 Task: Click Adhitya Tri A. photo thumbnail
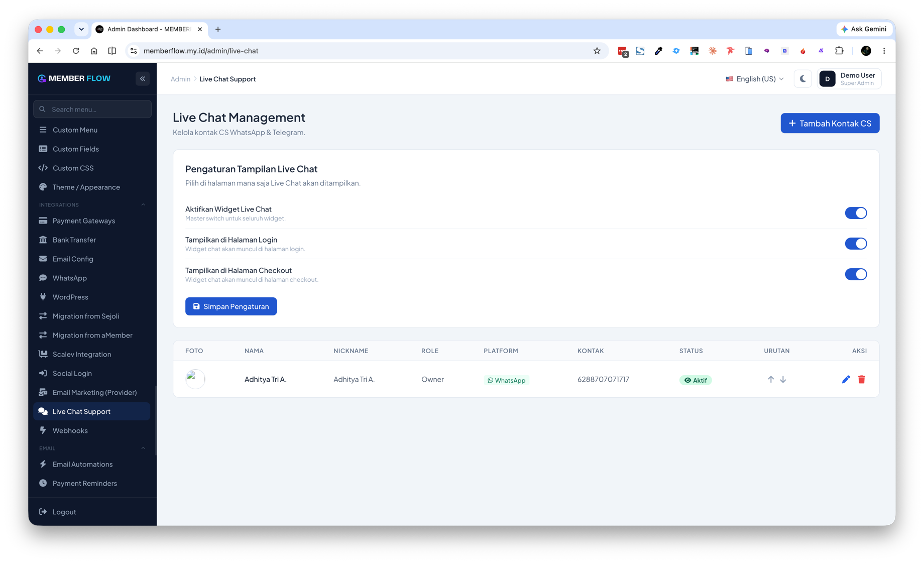pyautogui.click(x=195, y=379)
